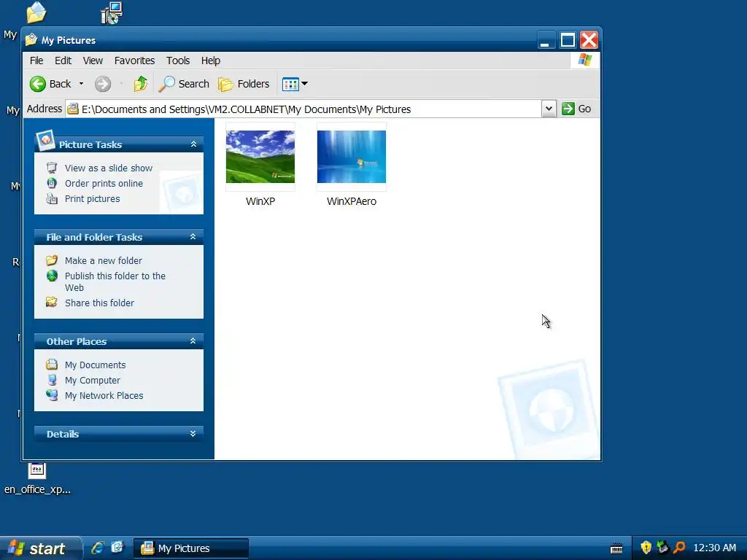The height and width of the screenshot is (560, 747).
Task: Click Share this folder
Action: click(x=99, y=303)
